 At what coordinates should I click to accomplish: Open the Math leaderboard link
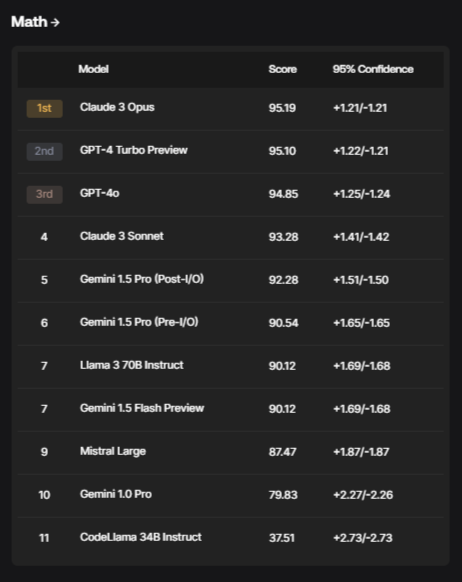click(35, 22)
